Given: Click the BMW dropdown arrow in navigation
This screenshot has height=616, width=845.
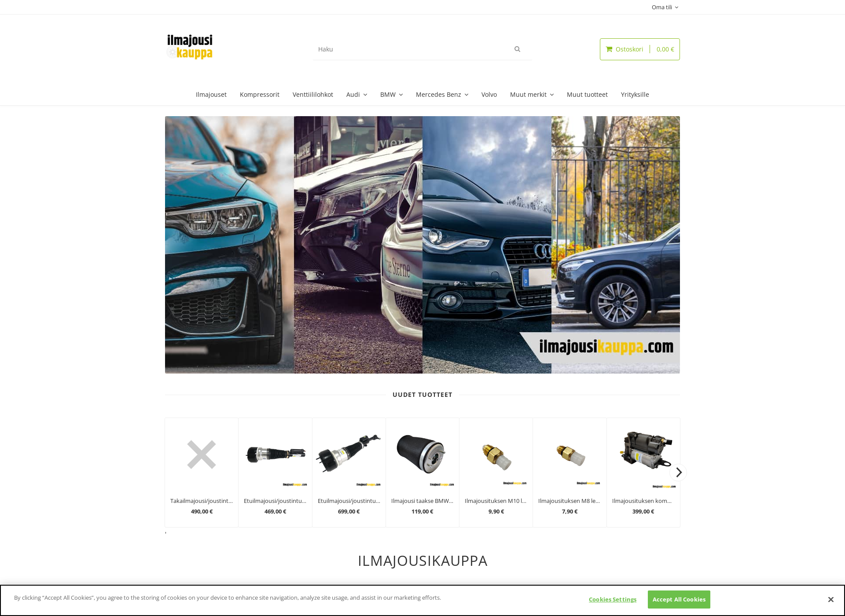Looking at the screenshot, I should 401,95.
